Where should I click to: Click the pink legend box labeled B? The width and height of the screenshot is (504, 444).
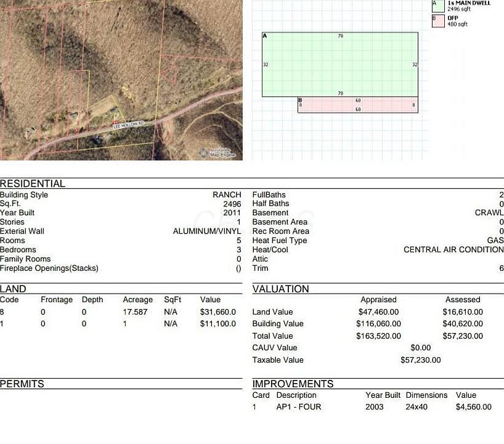(438, 21)
